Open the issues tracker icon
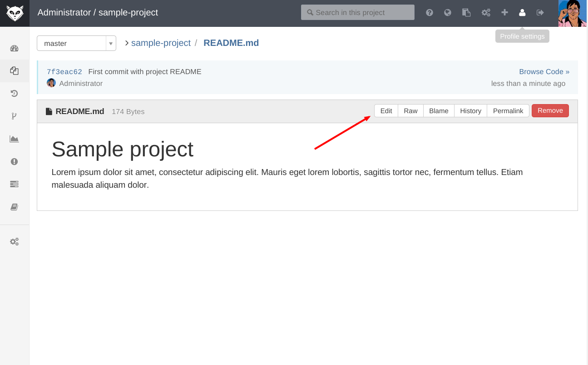Screen dimensions: 588x365 (x=14, y=161)
